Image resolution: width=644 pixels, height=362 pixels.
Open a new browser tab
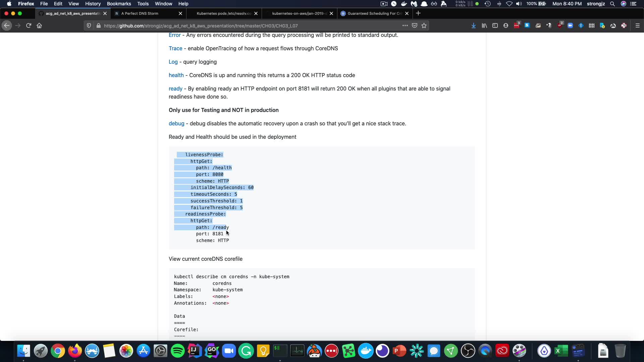[418, 13]
